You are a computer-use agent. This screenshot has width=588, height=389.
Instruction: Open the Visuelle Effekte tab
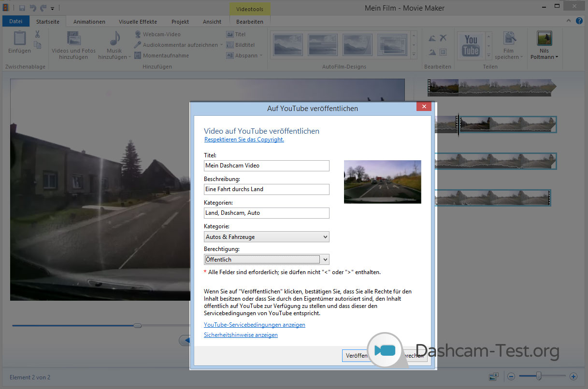tap(138, 22)
